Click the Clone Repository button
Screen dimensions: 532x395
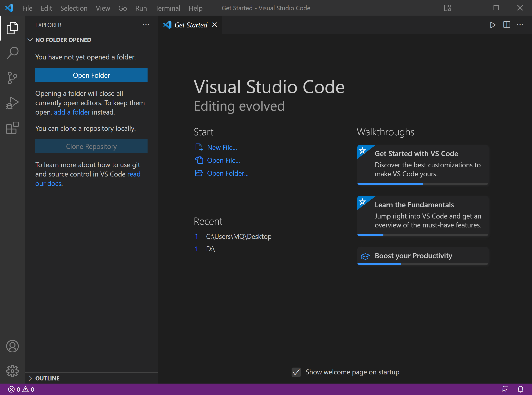click(91, 146)
